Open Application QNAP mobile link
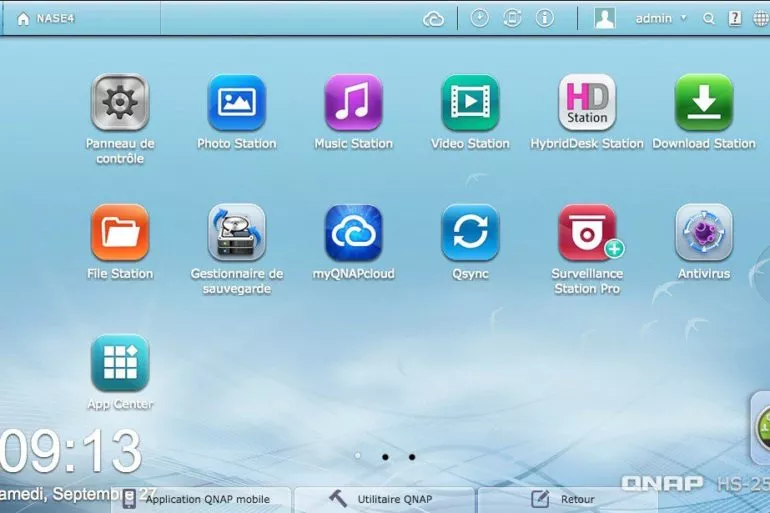 pyautogui.click(x=202, y=499)
